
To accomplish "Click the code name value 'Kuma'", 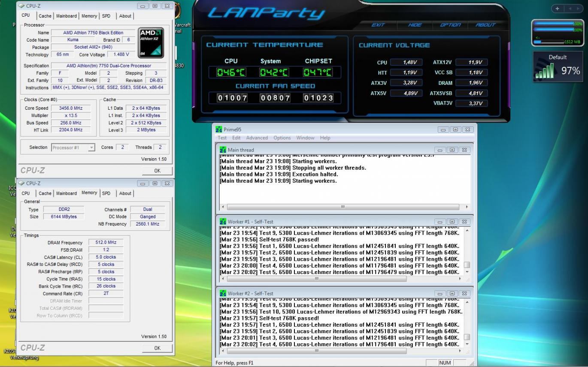I will point(73,40).
